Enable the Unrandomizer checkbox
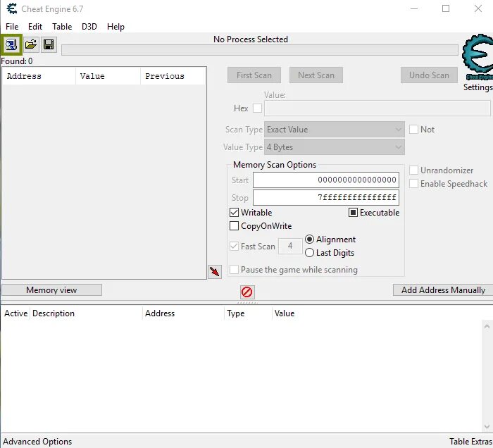 pyautogui.click(x=413, y=170)
